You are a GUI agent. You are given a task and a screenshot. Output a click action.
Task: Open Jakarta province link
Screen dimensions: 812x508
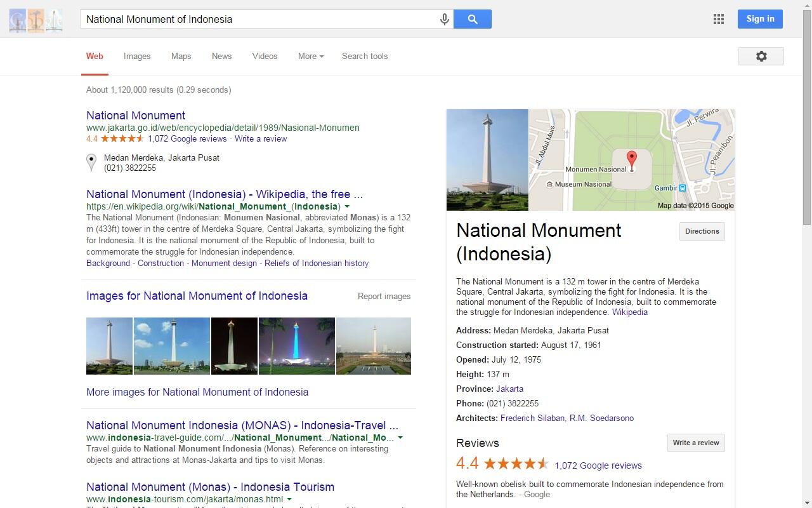[509, 389]
